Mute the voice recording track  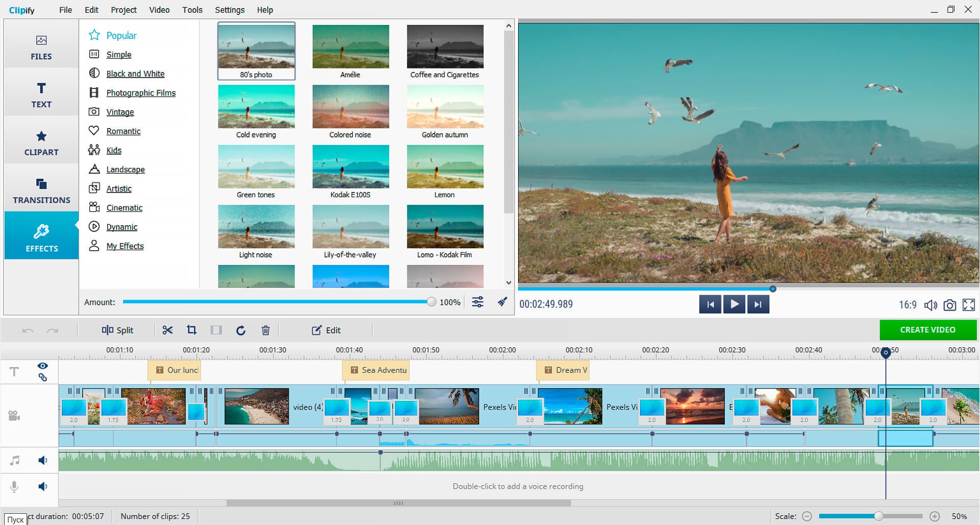click(x=43, y=486)
